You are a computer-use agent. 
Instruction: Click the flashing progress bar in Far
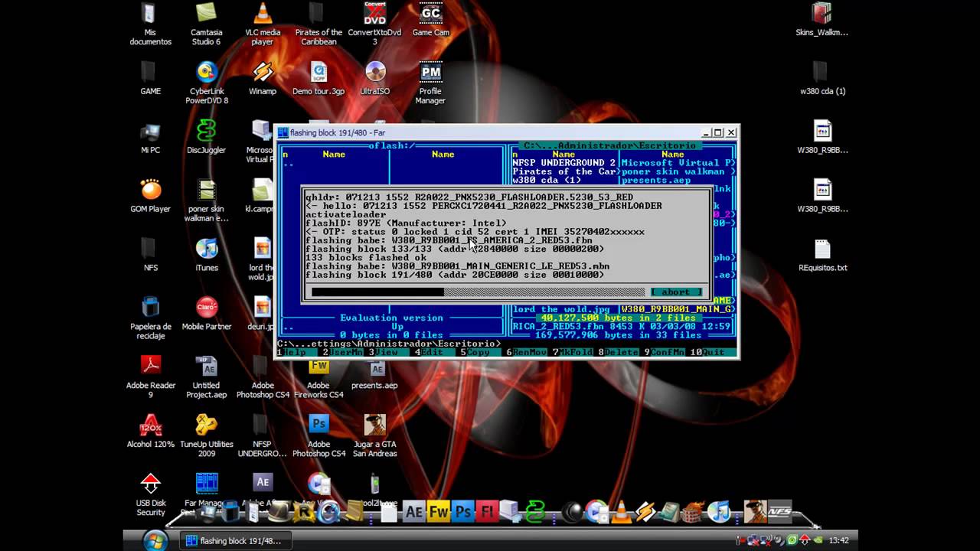point(478,292)
